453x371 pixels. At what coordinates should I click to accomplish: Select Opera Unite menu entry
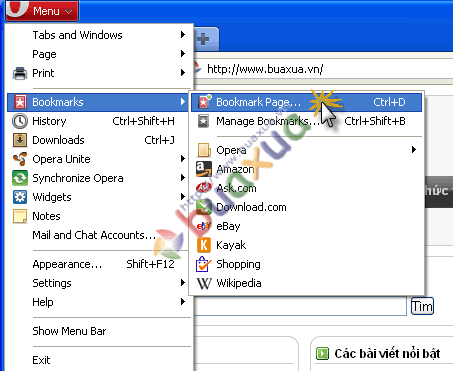coord(99,159)
